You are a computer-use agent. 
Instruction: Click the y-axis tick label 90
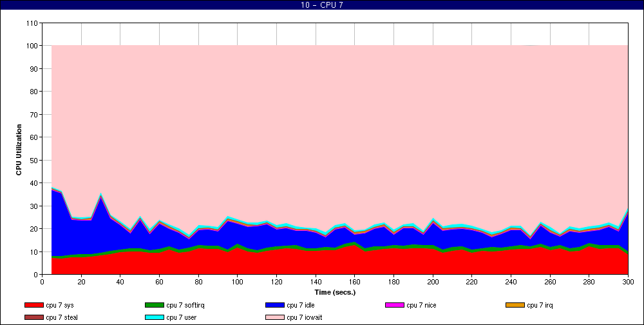coord(34,69)
